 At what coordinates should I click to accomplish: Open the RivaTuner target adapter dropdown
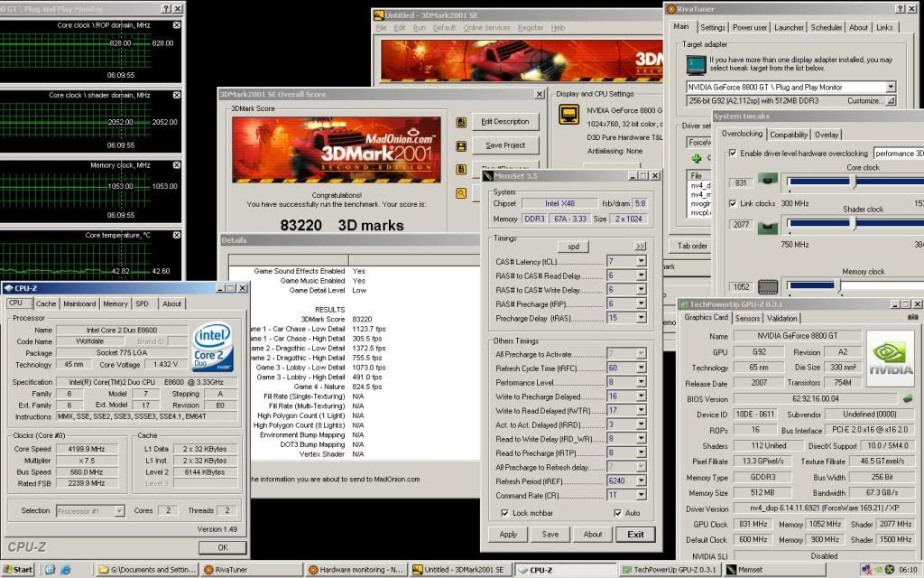[891, 88]
